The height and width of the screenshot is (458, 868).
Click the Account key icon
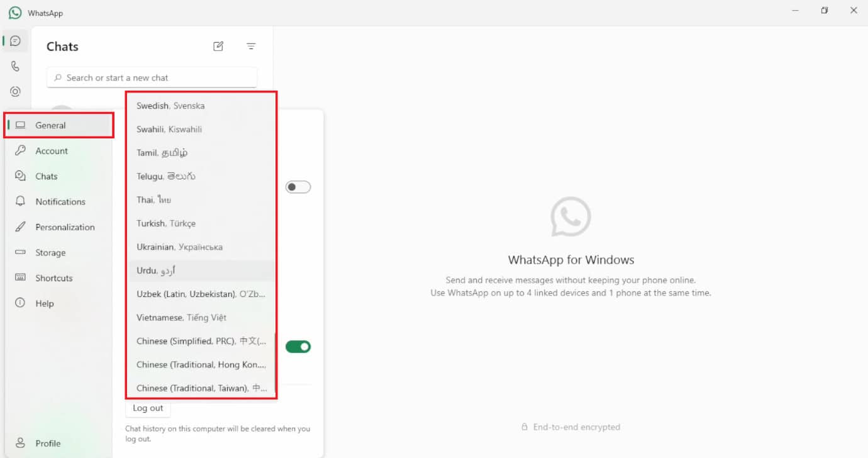point(20,150)
